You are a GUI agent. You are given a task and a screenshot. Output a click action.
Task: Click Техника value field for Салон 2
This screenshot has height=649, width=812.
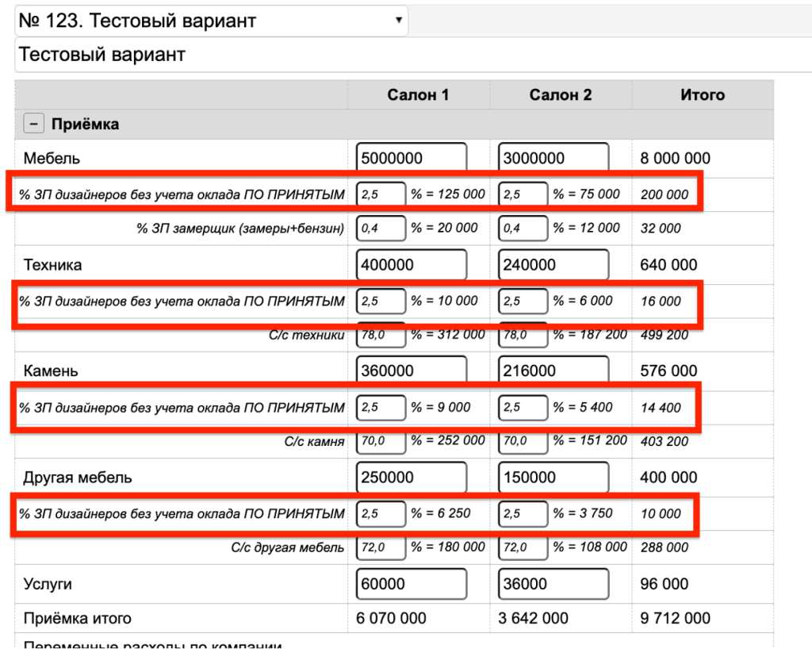click(x=553, y=265)
